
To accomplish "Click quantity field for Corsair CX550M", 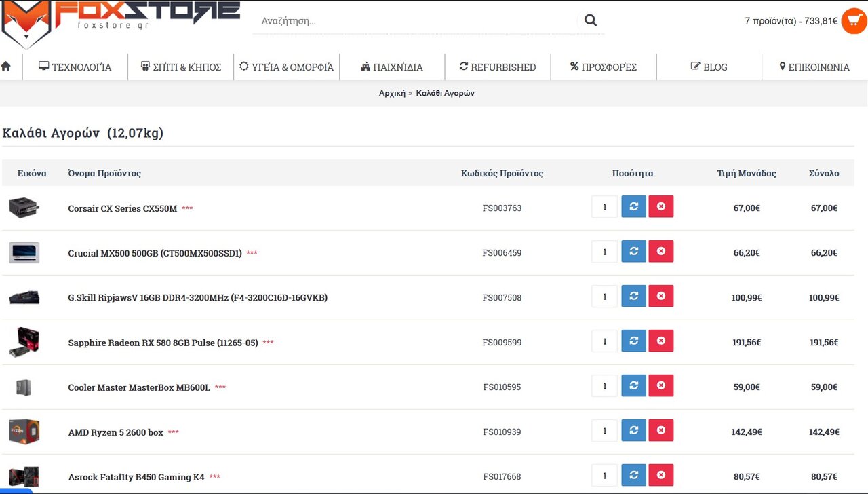I will coord(604,207).
